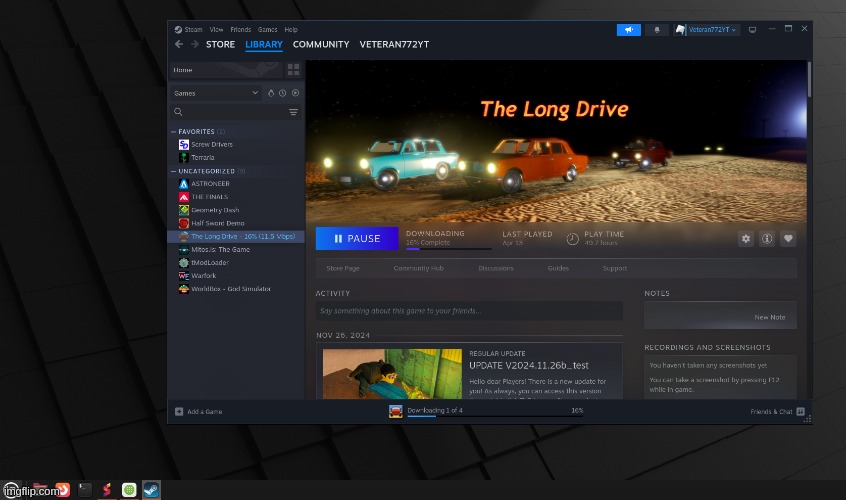The height and width of the screenshot is (500, 846).
Task: Open the update news thumbnail image
Action: click(392, 374)
